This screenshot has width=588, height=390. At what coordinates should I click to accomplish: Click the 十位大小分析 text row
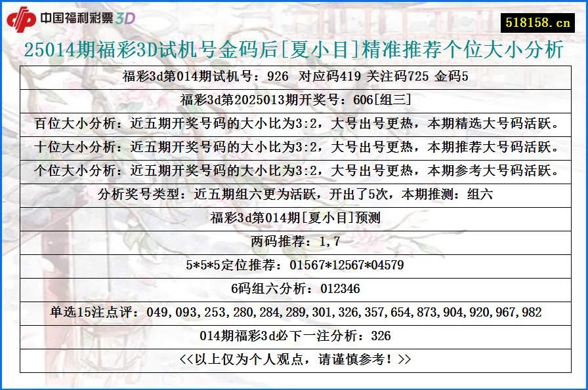click(x=294, y=145)
